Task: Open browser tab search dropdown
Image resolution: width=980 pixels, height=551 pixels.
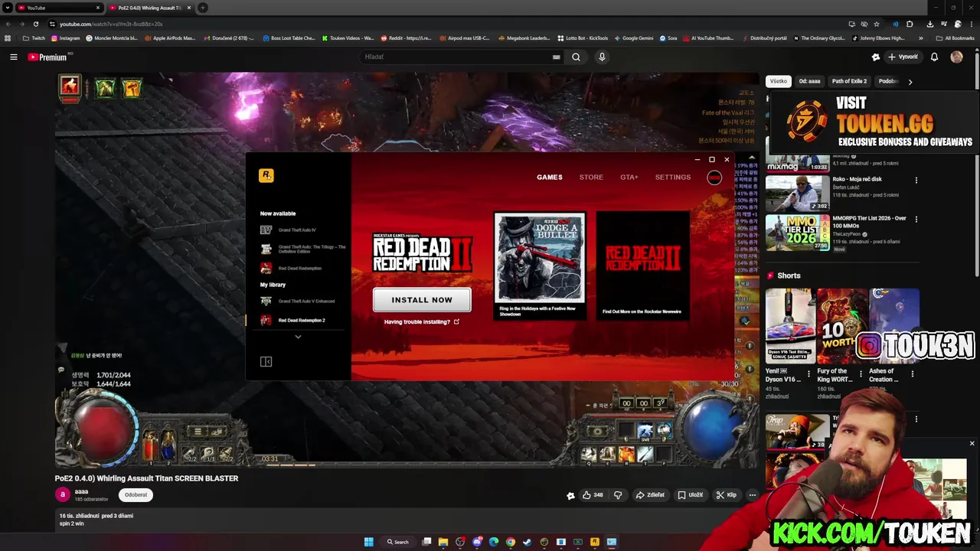Action: (x=8, y=8)
